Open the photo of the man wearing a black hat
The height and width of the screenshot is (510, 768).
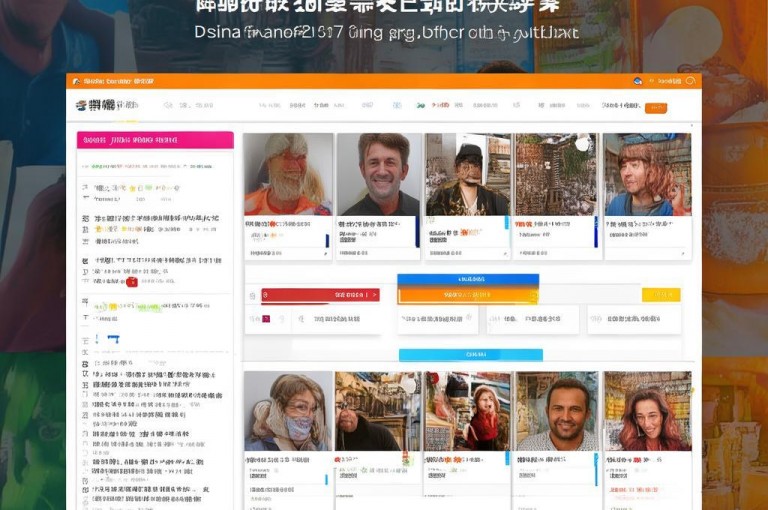pos(468,174)
